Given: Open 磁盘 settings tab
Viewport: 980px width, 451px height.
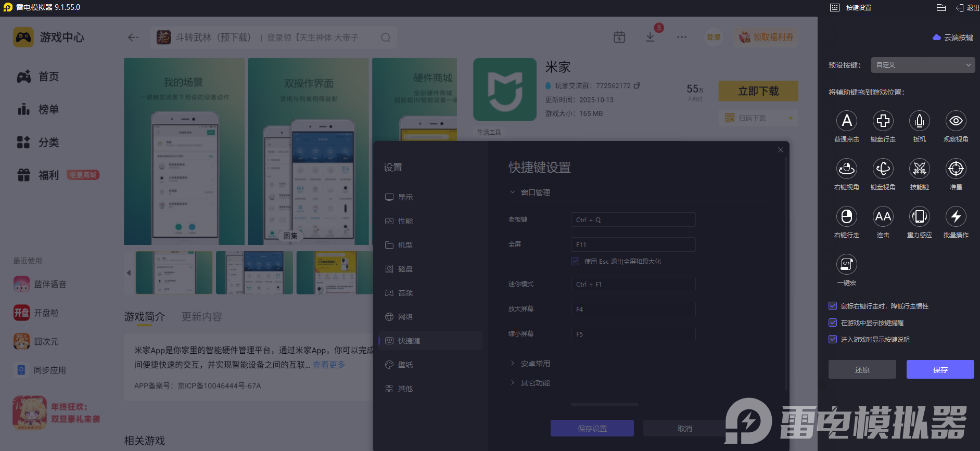Looking at the screenshot, I should [430, 269].
